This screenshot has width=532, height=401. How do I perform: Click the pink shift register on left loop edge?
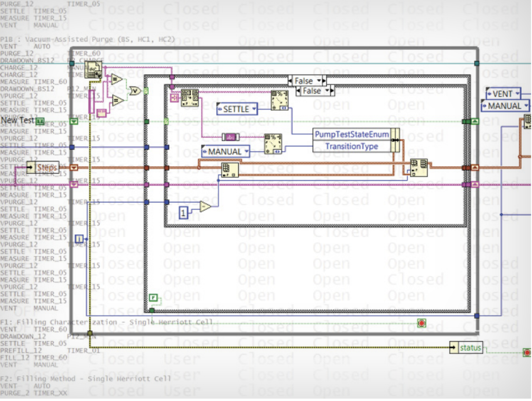(74, 184)
